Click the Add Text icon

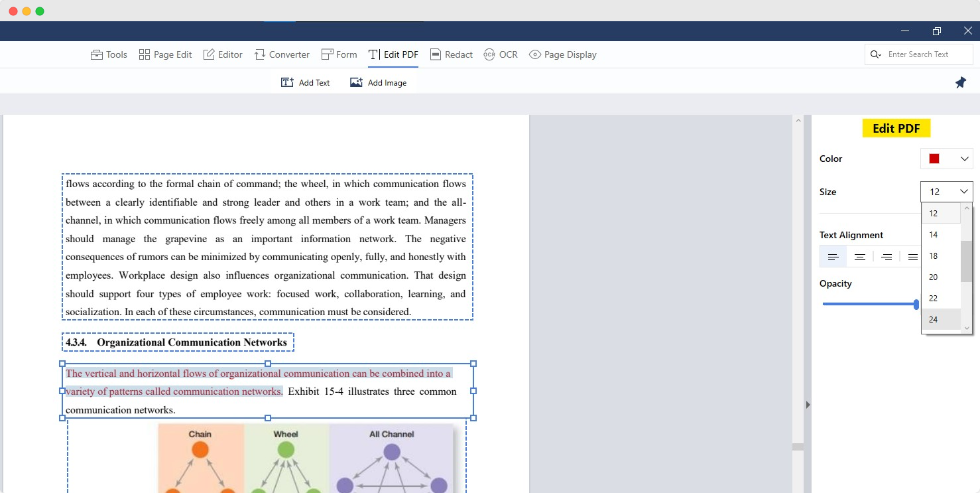(x=287, y=82)
